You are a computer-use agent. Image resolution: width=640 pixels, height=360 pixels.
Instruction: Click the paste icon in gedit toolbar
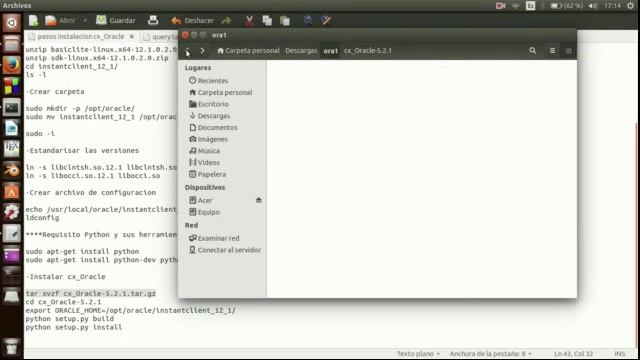(x=285, y=20)
